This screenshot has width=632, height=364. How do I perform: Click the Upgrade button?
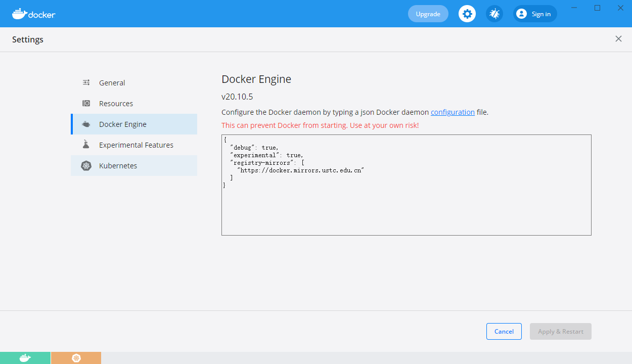(x=428, y=14)
